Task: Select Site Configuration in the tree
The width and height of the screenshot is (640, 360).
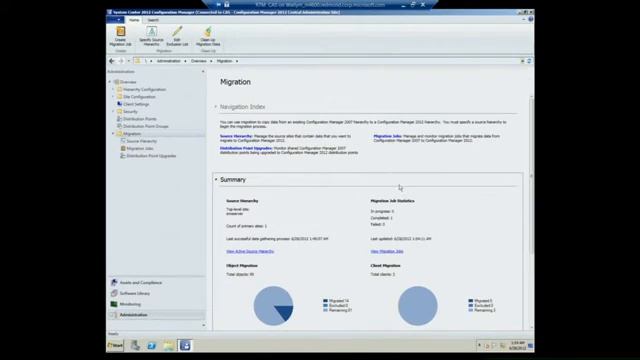Action: coord(139,97)
